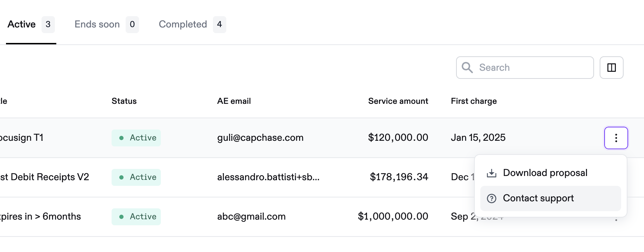
Task: Click Active status badge in Docusign T1 row
Action: coord(136,138)
